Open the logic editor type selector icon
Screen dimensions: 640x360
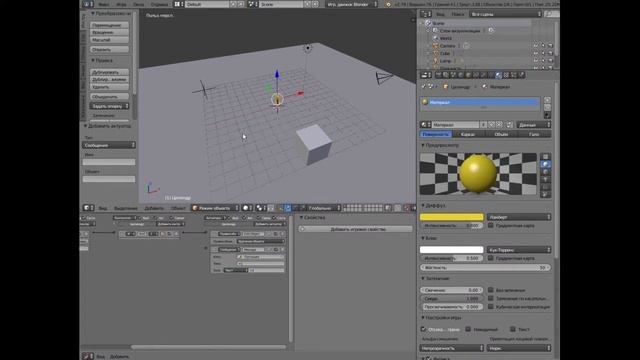pos(87,356)
